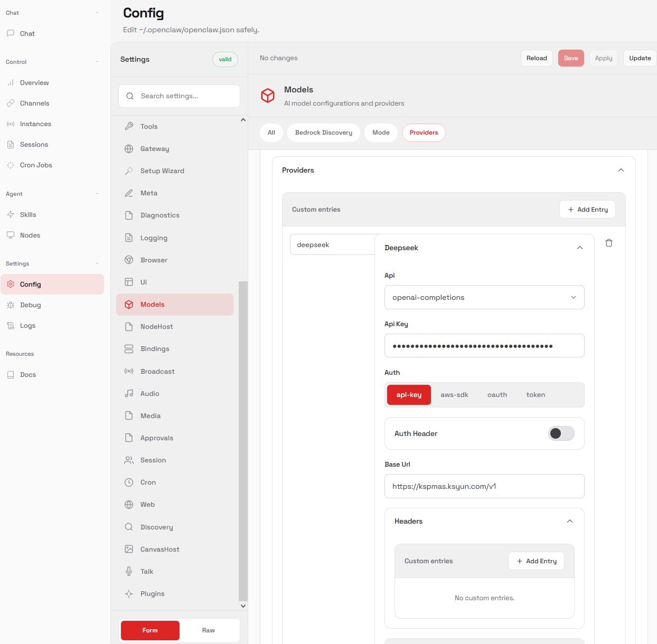Click the Reload button
Screen dimensions: 657x644
[536, 58]
